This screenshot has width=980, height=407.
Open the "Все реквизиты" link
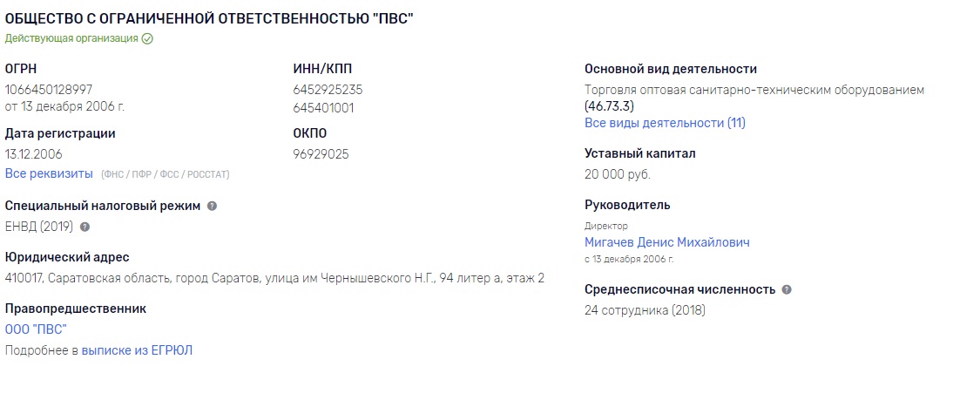click(x=49, y=173)
